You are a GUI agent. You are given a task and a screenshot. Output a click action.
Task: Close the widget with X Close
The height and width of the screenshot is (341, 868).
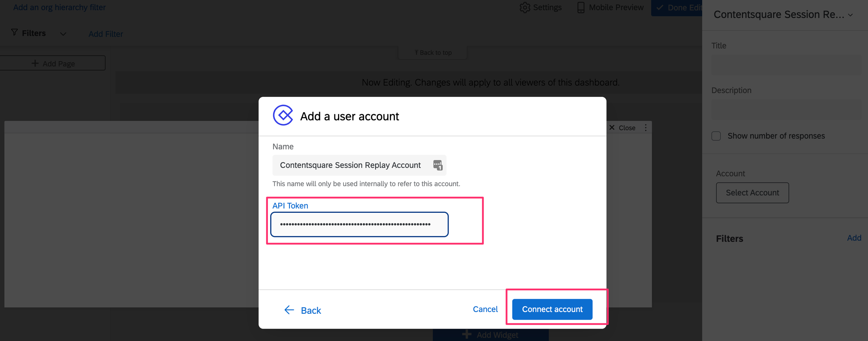tap(622, 128)
